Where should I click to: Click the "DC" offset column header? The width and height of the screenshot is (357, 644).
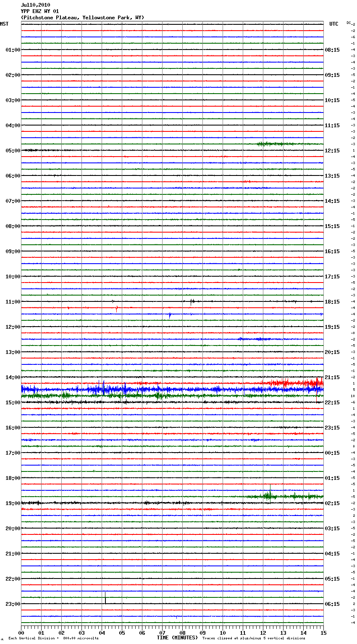[x=349, y=23]
